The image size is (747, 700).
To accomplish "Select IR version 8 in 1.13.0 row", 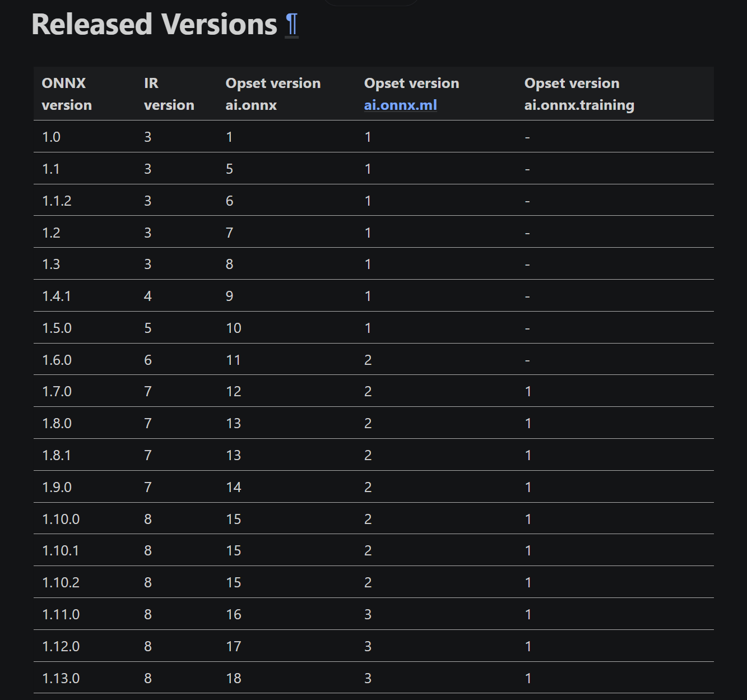I will tap(148, 678).
